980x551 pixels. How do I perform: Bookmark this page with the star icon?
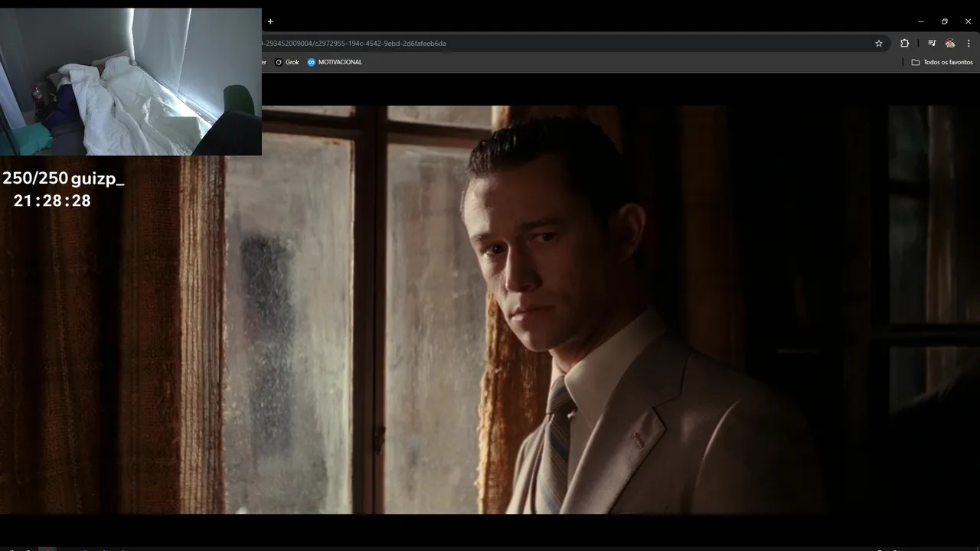click(879, 44)
